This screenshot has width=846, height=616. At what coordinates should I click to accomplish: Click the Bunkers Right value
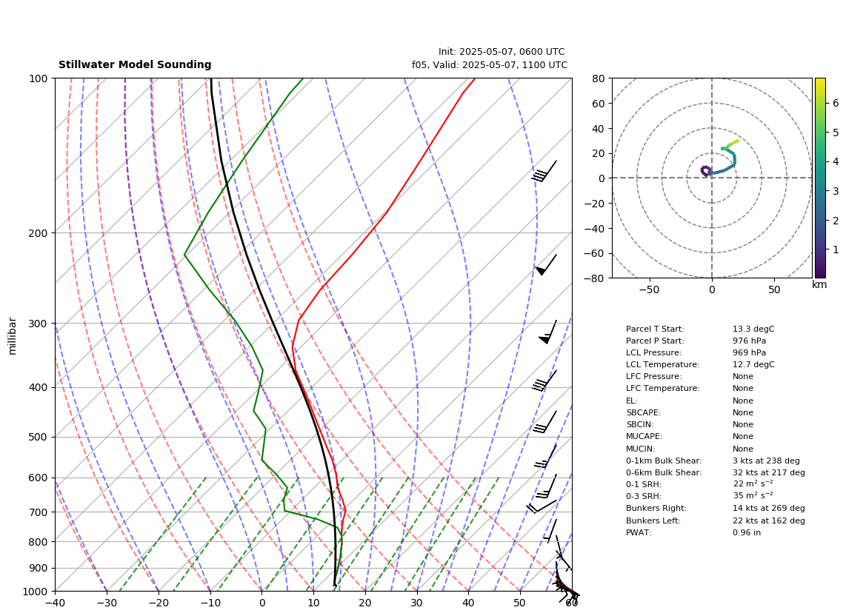point(769,508)
